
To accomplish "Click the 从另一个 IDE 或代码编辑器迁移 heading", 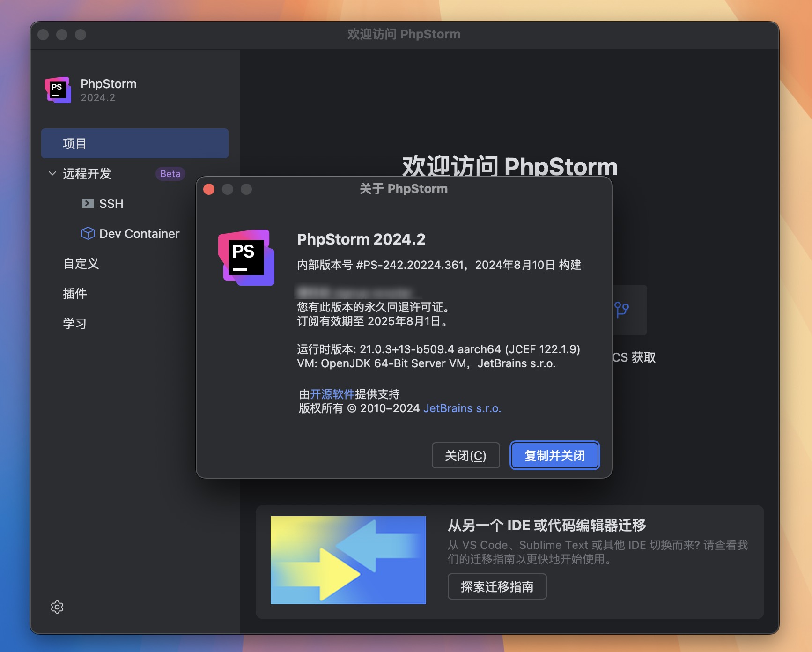I will point(547,526).
